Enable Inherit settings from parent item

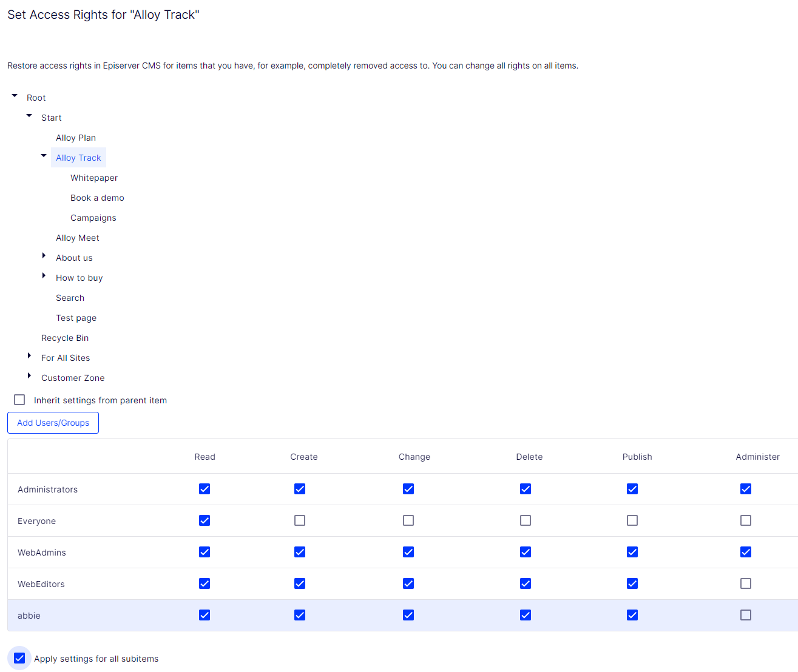(x=19, y=400)
